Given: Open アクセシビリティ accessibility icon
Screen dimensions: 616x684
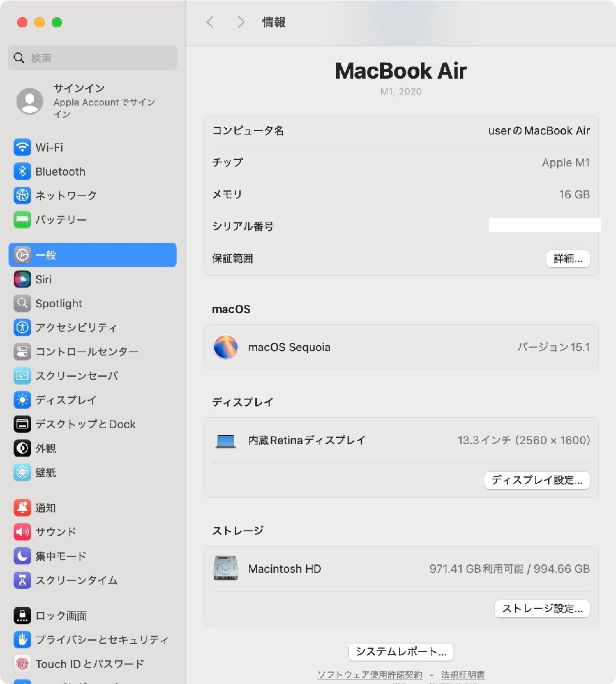Looking at the screenshot, I should (22, 327).
